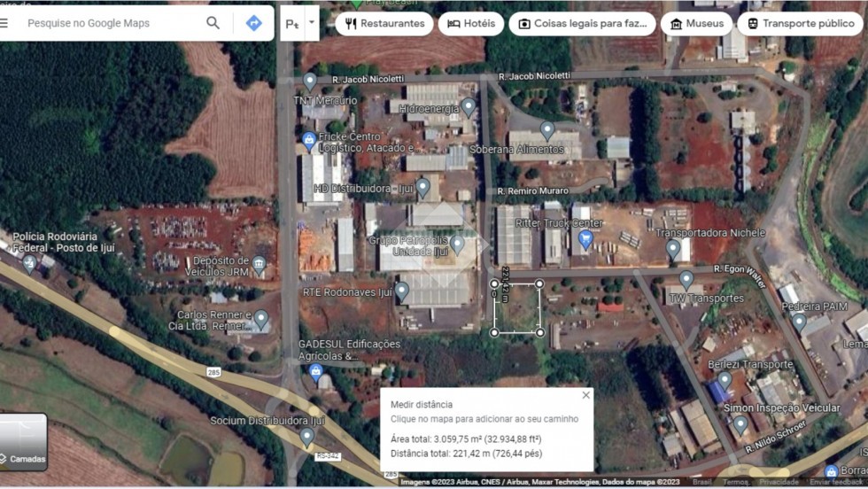868x489 pixels.
Task: Click the Simon Inspeção Veicular pin
Action: (740, 425)
